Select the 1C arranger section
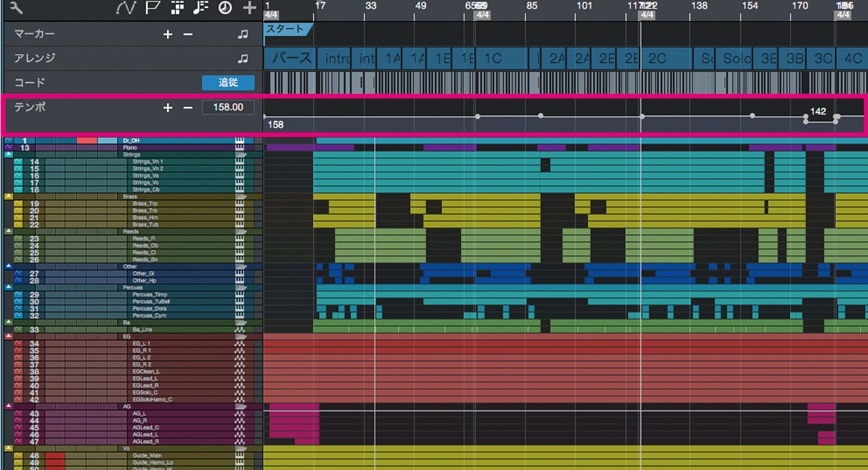 click(501, 59)
